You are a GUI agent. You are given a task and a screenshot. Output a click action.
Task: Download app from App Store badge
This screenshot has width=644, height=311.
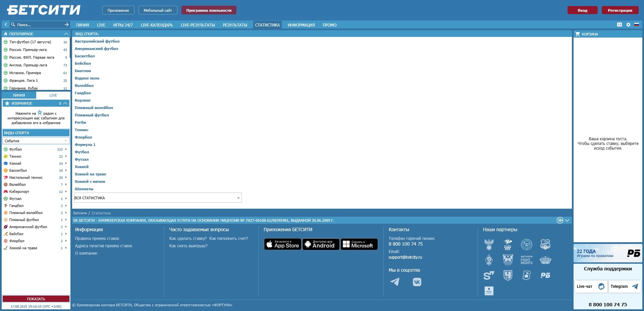click(x=283, y=244)
